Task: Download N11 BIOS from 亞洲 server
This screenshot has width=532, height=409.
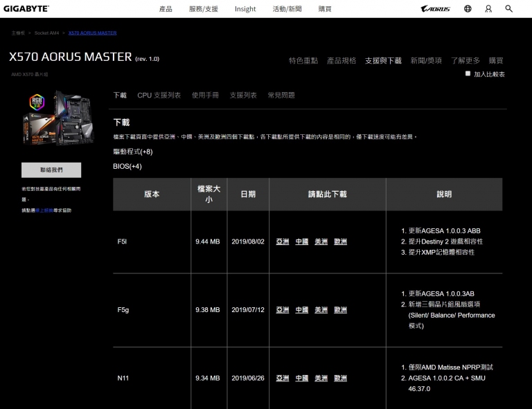Action: tap(283, 378)
